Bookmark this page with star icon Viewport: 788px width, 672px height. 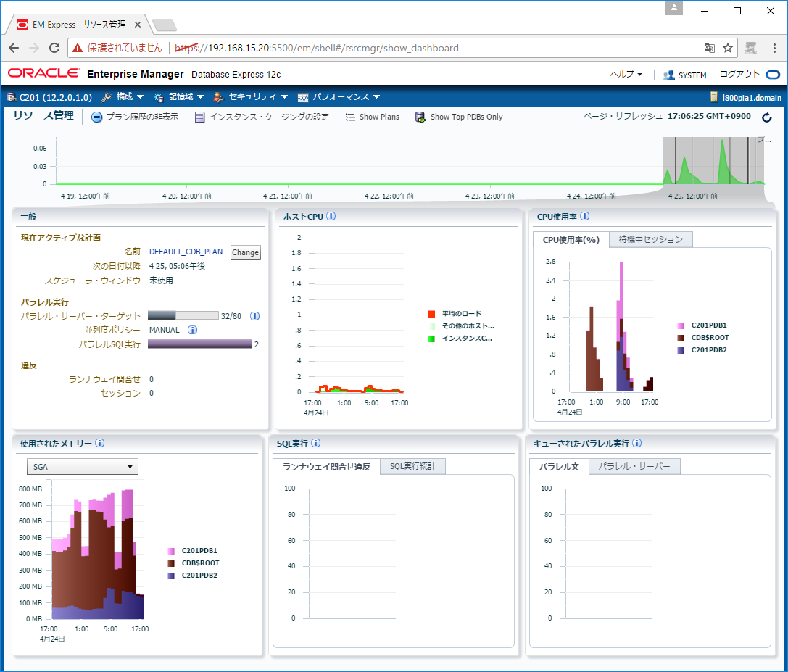tap(728, 48)
